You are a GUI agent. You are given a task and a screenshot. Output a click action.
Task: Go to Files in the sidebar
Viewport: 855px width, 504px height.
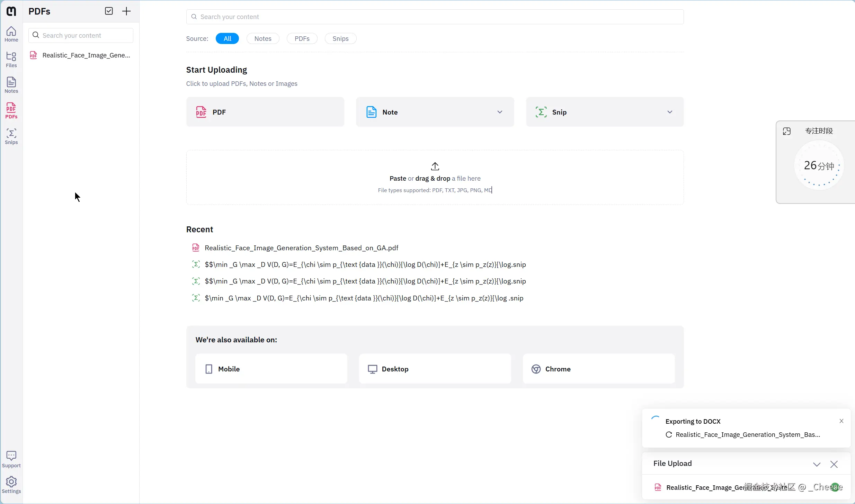11,60
